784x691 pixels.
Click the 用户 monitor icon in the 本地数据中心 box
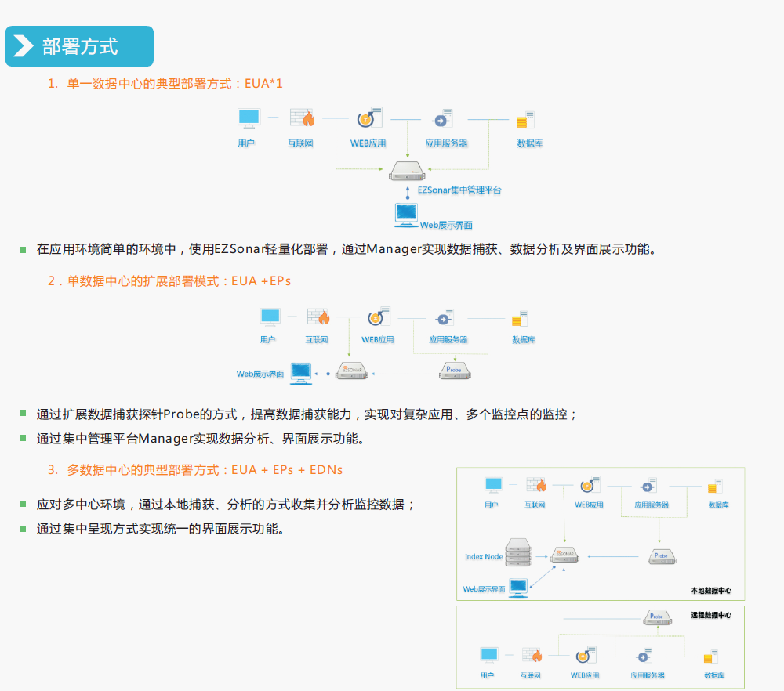[x=493, y=485]
